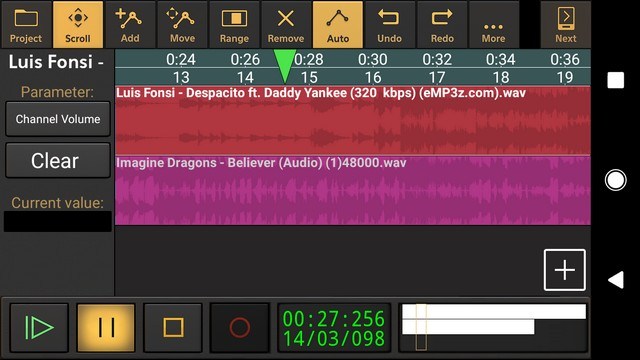640x360 pixels.
Task: Open the More options menu
Action: pyautogui.click(x=493, y=24)
